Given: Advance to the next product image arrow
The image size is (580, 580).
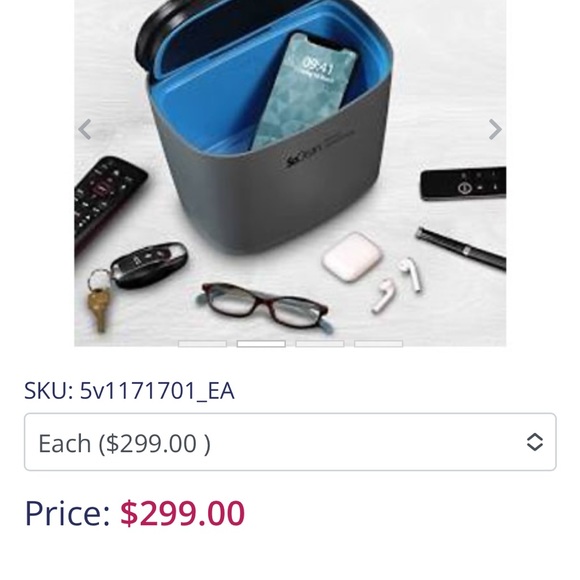Looking at the screenshot, I should [495, 129].
